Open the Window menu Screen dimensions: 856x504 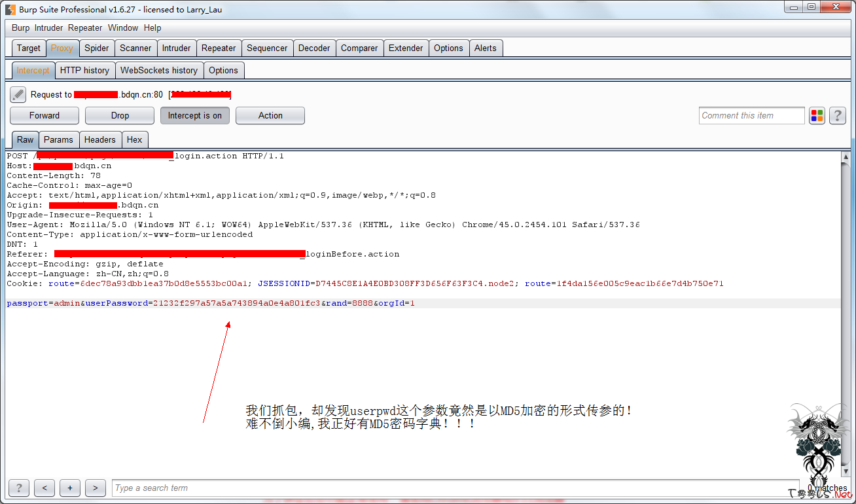click(123, 27)
